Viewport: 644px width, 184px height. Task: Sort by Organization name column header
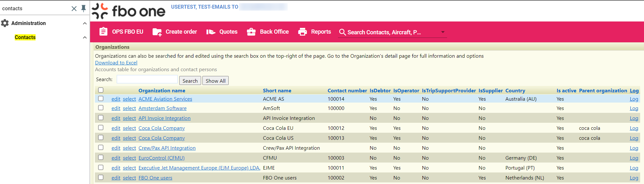(162, 91)
